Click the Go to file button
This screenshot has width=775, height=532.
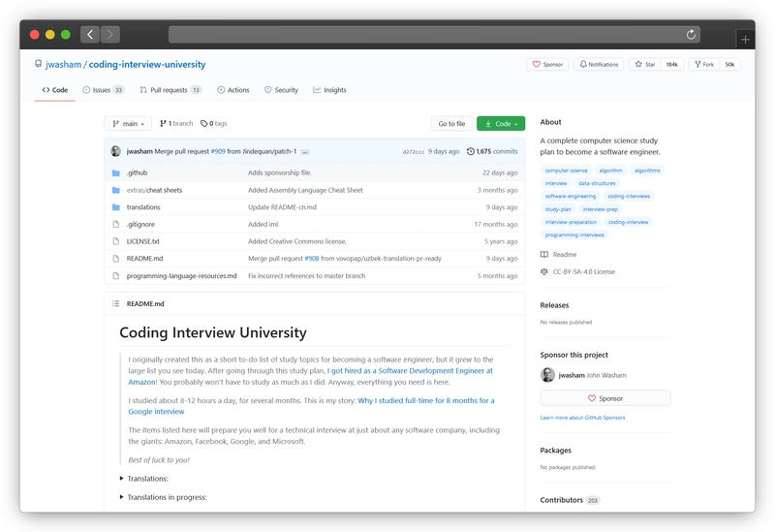click(451, 124)
